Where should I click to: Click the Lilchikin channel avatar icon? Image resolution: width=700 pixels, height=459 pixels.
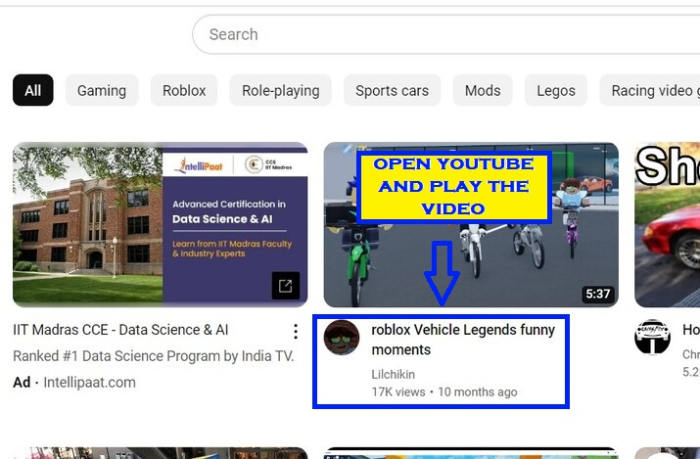point(342,338)
